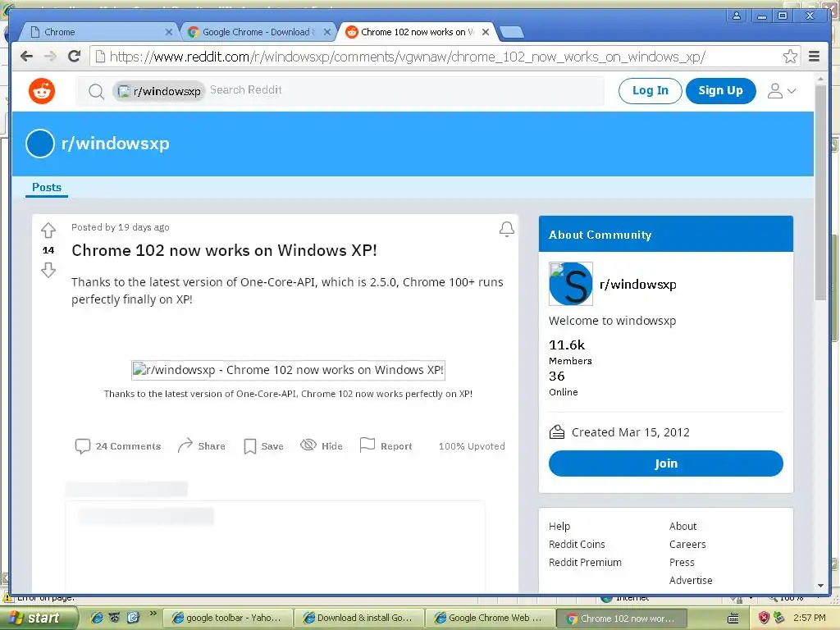Screen dimensions: 840x630
Task: Open r/windowsxp banner title link
Action: tap(115, 144)
